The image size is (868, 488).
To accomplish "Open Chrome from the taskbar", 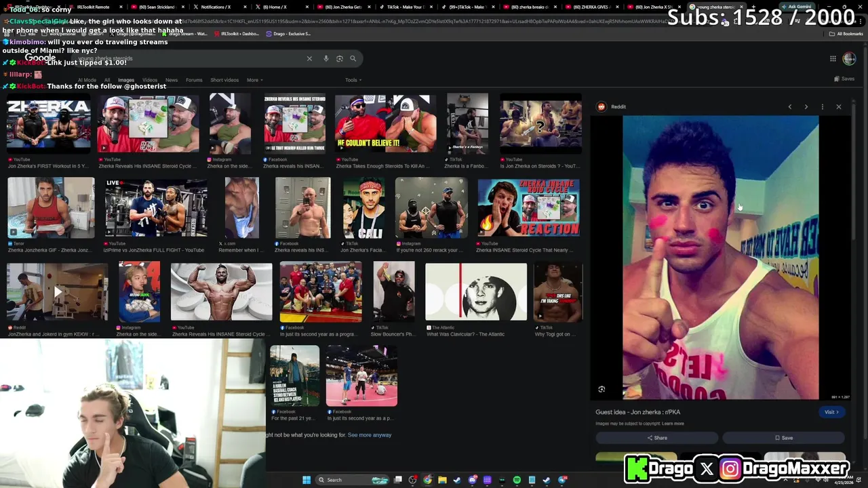I will point(427,480).
